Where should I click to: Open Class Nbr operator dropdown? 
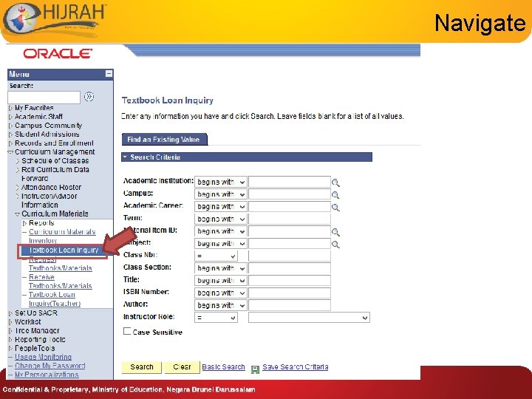tap(216, 256)
